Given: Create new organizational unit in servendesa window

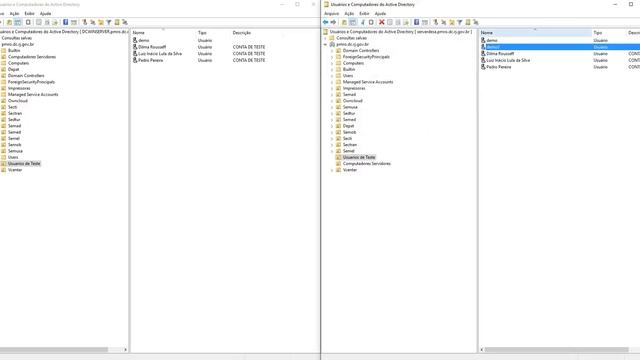Looking at the screenshot, I should pos(452,22).
